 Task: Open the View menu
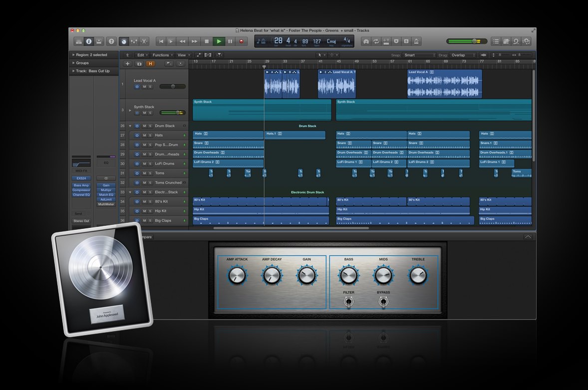coord(183,55)
